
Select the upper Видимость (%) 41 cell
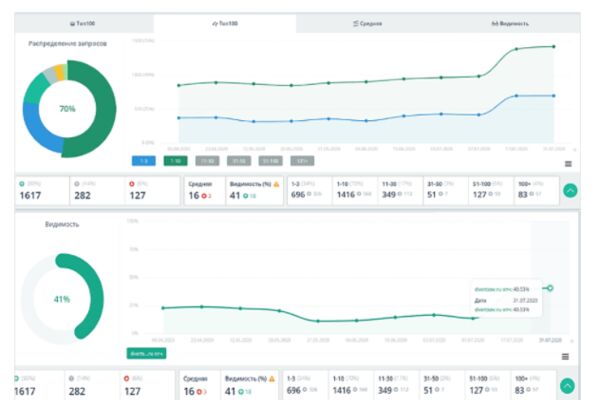pos(254,191)
